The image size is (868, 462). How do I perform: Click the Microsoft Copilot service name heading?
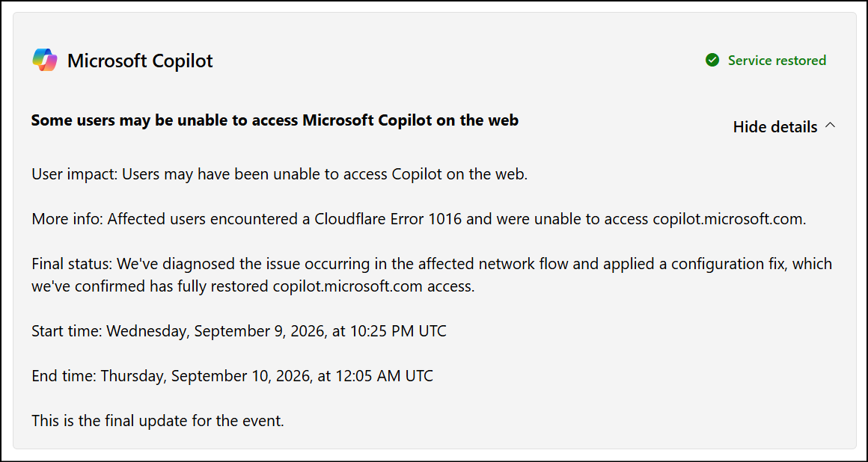pyautogui.click(x=140, y=61)
